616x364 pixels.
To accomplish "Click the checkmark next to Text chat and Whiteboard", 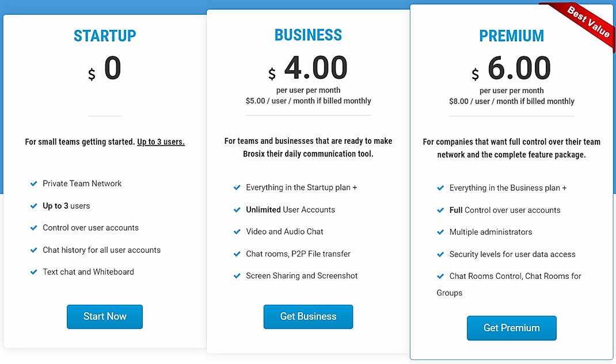I will [33, 271].
